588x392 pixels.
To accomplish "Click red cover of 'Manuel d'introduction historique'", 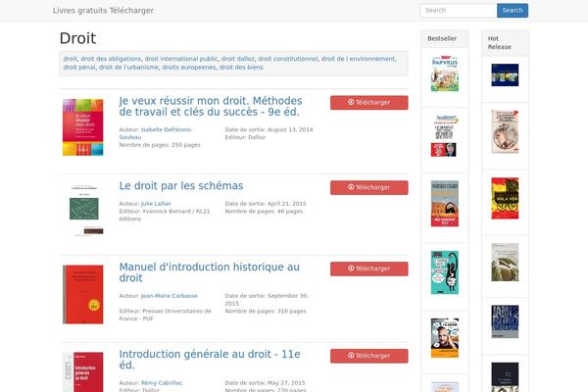I will [x=83, y=294].
